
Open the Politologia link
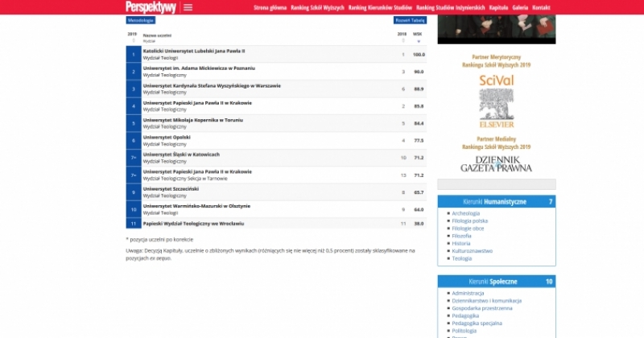[x=464, y=331]
